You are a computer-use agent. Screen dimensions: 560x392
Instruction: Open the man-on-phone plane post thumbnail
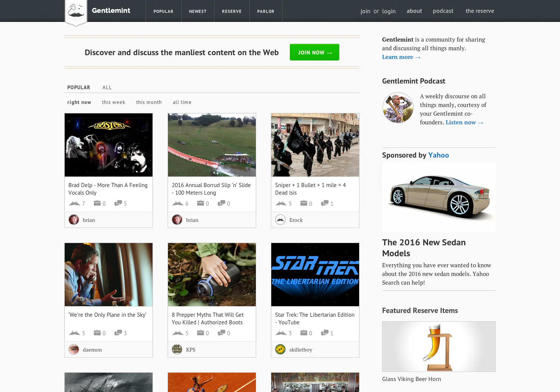(109, 274)
